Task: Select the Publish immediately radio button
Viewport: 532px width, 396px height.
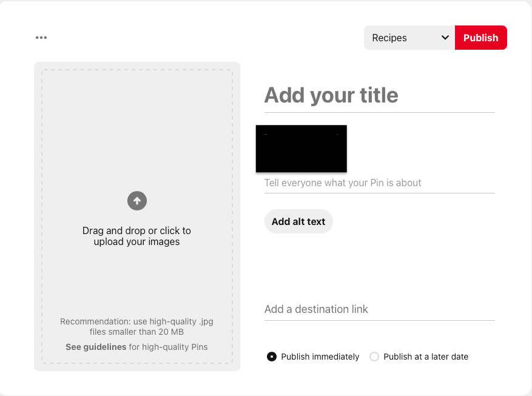Action: (271, 357)
